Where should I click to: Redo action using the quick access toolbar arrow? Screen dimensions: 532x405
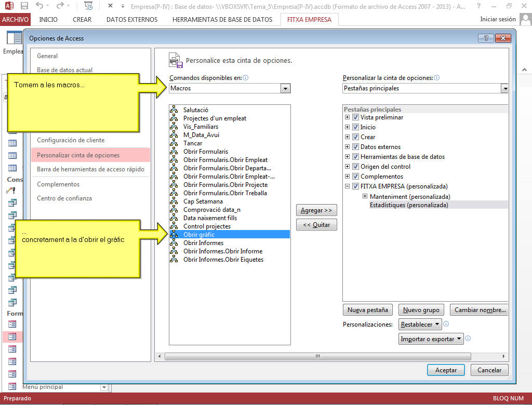(60, 6)
